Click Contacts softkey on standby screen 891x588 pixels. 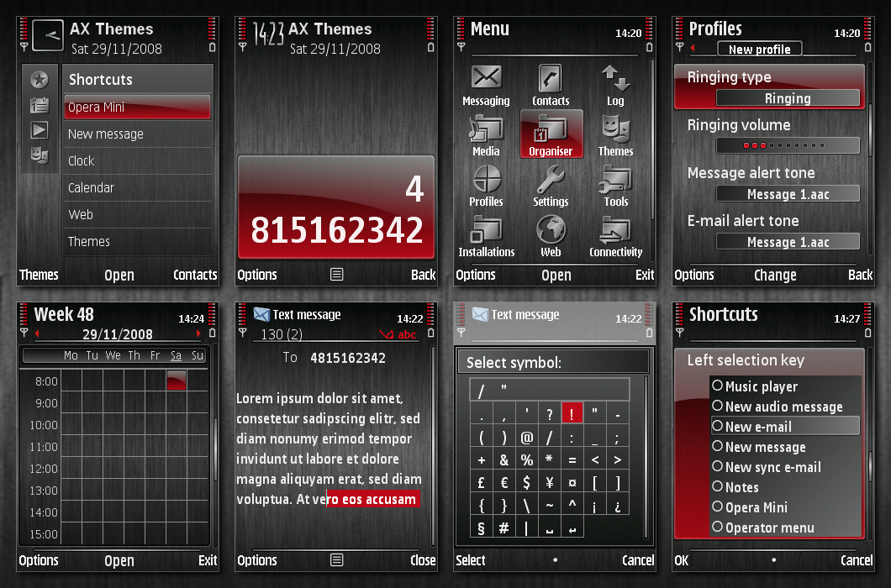tap(195, 275)
